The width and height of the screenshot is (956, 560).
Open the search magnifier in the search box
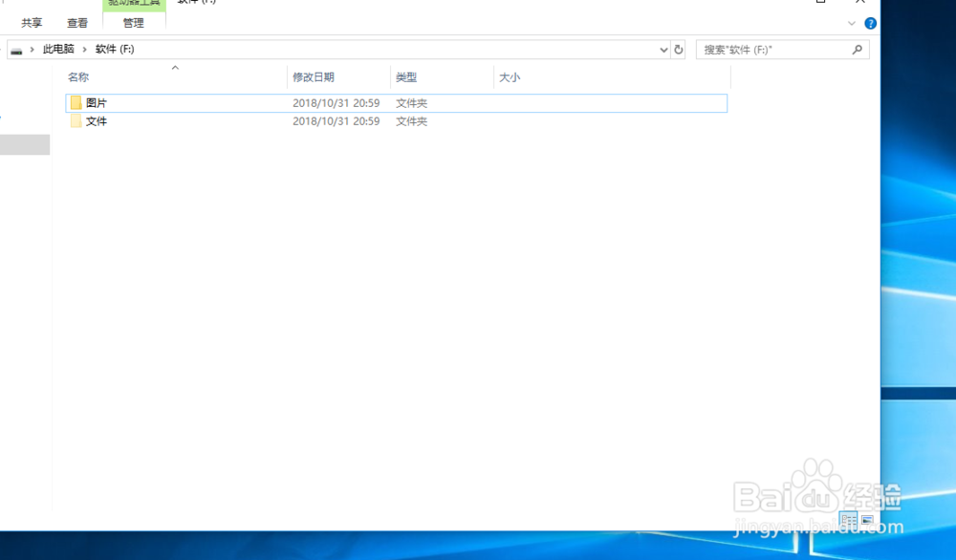tap(858, 49)
